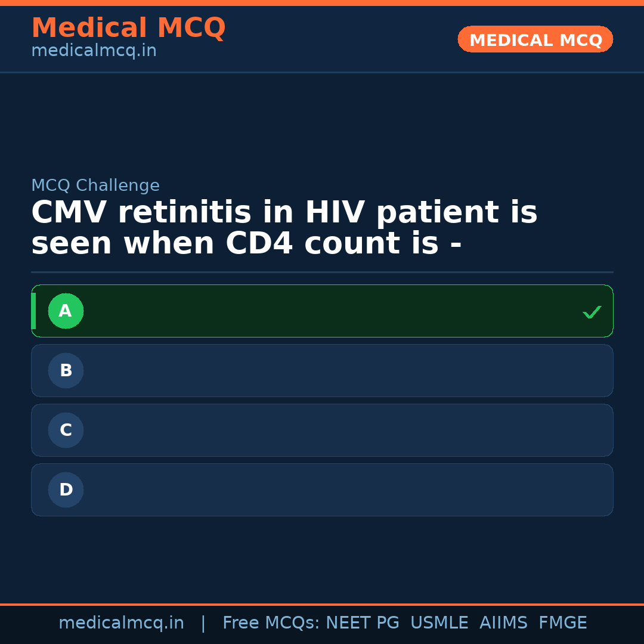The width and height of the screenshot is (644, 644).
Task: Click FMGE in the footer
Action: 562,623
